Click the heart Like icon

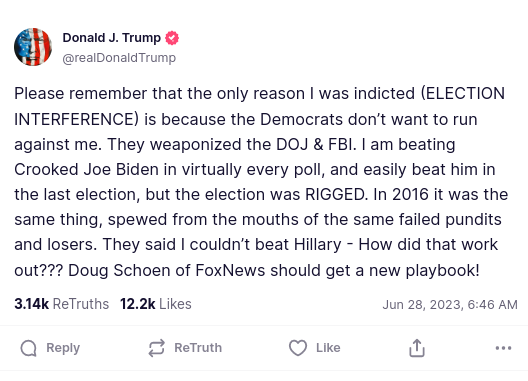(x=298, y=348)
